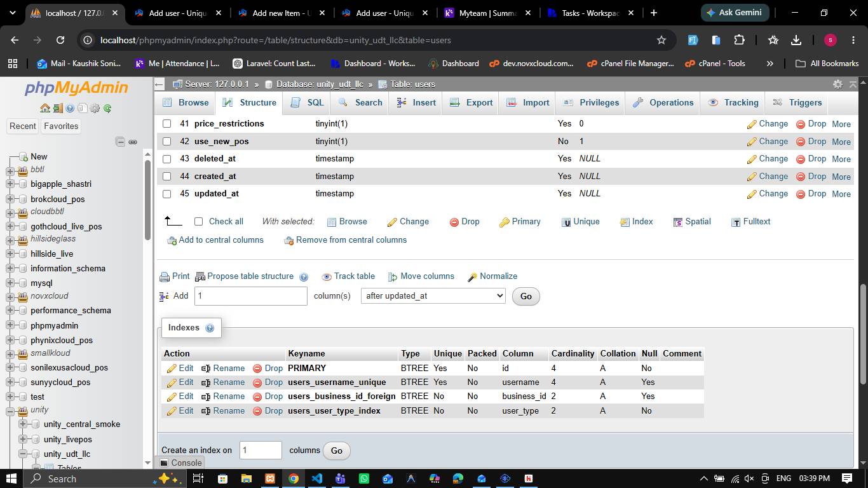Click the navigation reload green icon
The width and height of the screenshot is (868, 488).
107,109
